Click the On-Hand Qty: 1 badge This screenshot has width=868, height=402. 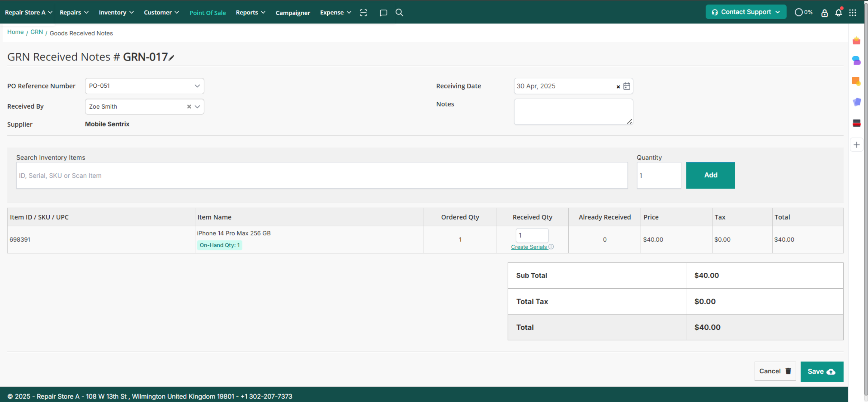(x=220, y=245)
